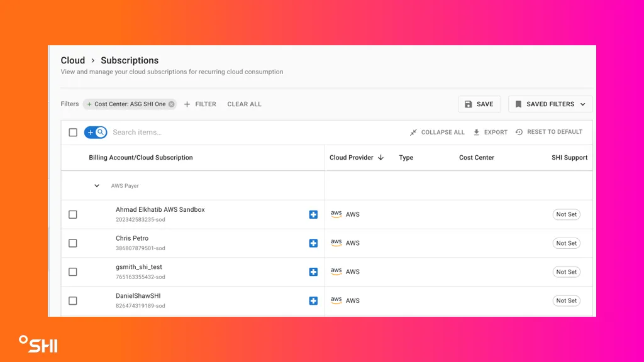Click the blue plus icon for Ahmad Elkhatib AWS Sandbox
Viewport: 644px width, 362px height.
click(313, 215)
